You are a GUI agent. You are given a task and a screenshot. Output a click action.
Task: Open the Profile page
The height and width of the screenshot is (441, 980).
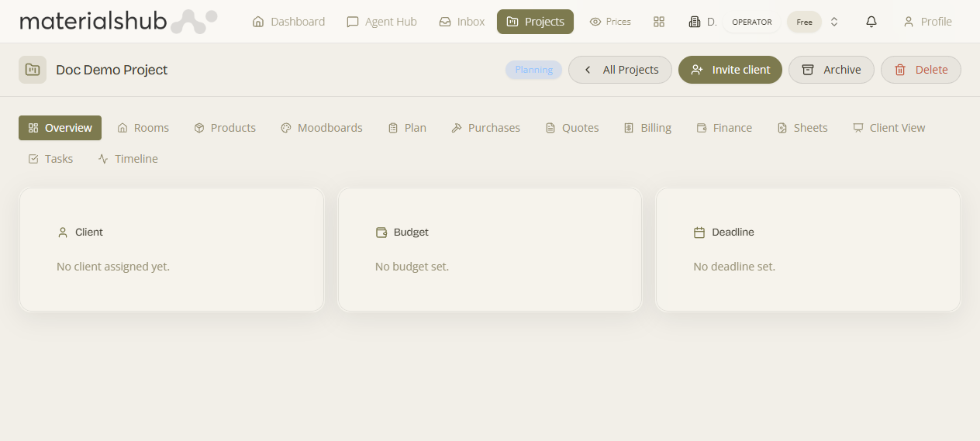click(x=927, y=22)
